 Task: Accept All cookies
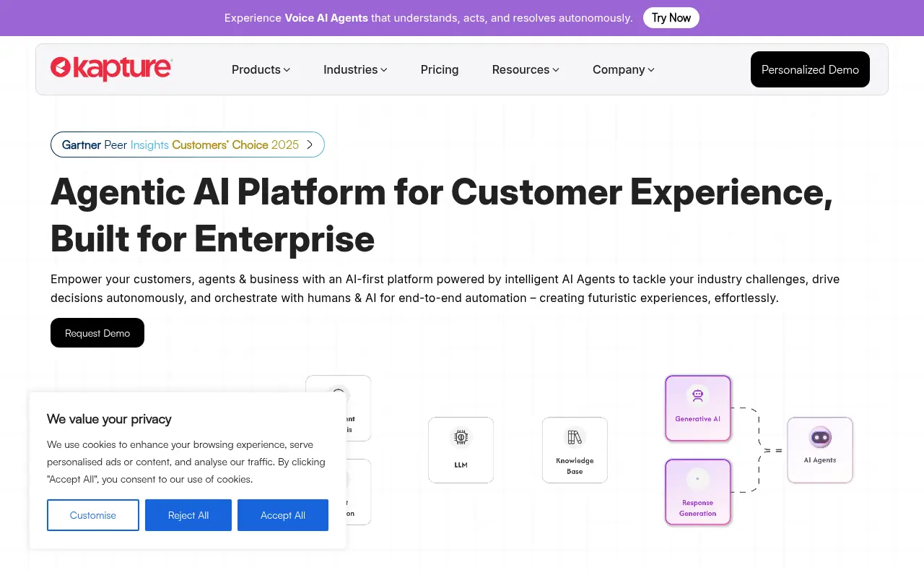(283, 515)
